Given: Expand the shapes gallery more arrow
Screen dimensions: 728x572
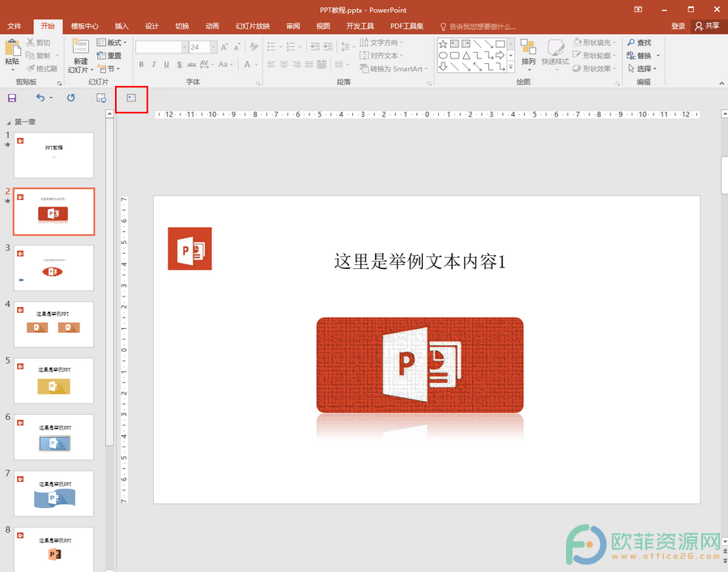Looking at the screenshot, I should [511, 67].
